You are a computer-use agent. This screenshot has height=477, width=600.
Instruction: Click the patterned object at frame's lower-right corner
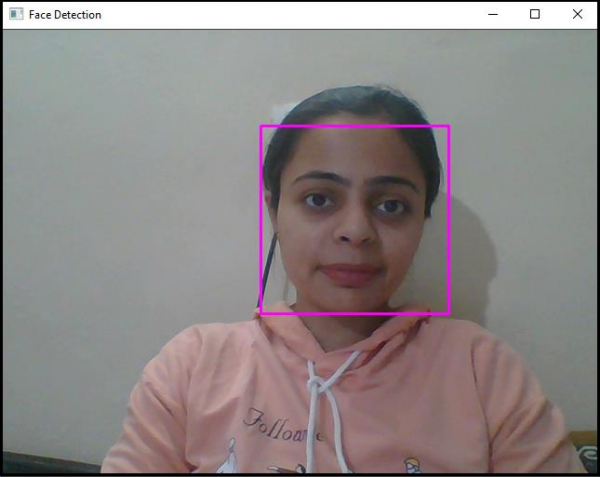[x=583, y=453]
